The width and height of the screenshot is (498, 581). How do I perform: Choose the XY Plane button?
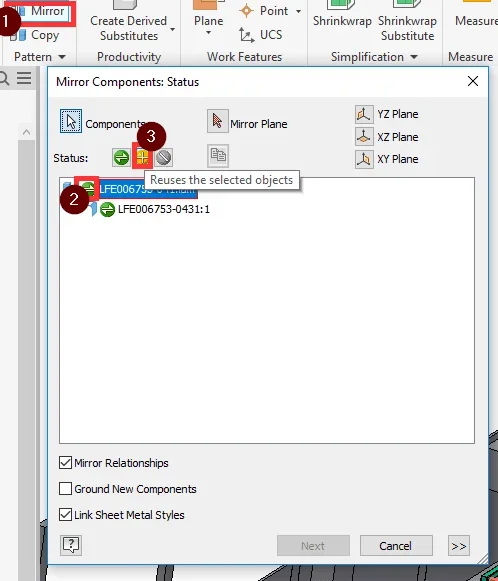pos(364,159)
